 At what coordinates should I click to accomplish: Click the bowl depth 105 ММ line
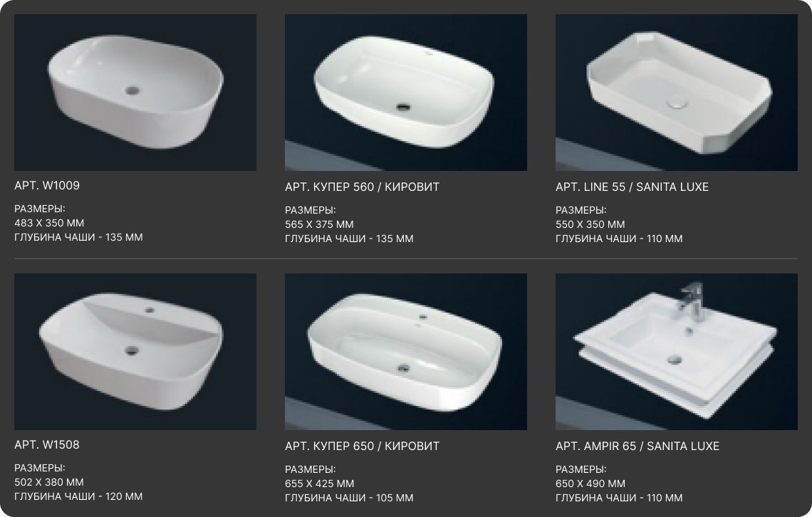(x=349, y=498)
